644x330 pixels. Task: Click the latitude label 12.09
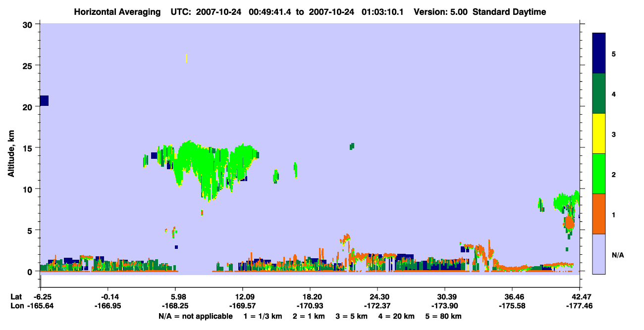coord(242,297)
